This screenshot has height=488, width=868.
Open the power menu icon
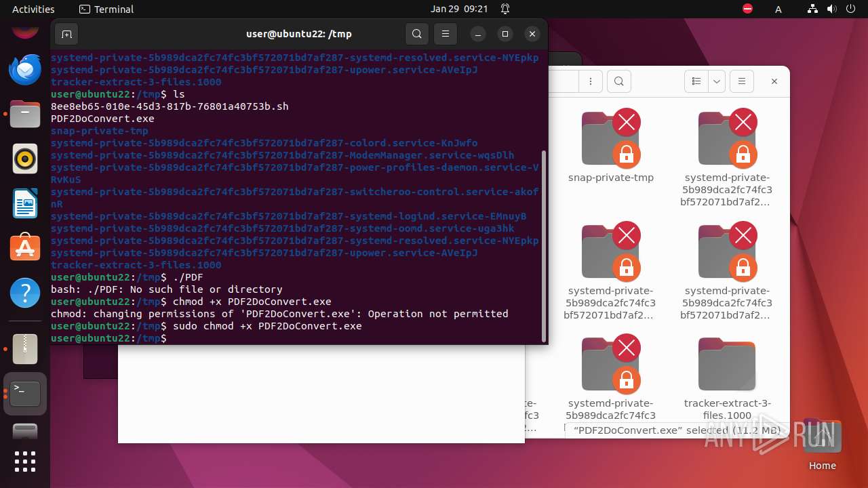[x=850, y=9]
